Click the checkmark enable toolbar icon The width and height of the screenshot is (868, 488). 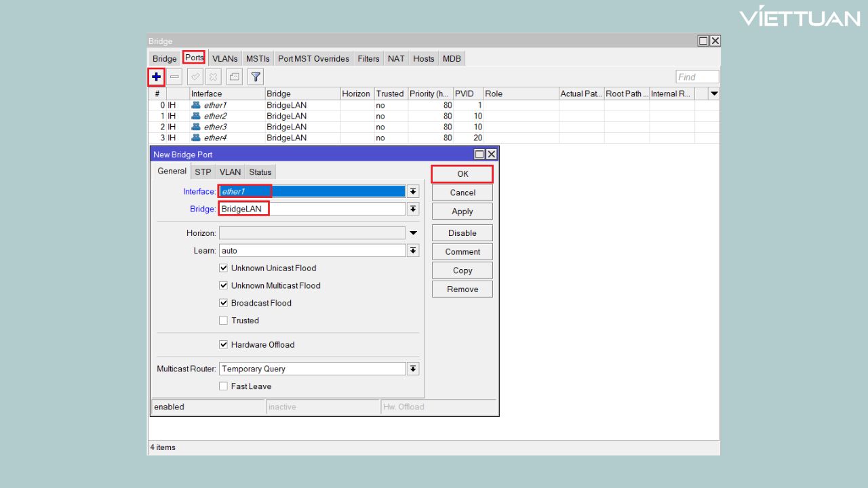pos(195,77)
